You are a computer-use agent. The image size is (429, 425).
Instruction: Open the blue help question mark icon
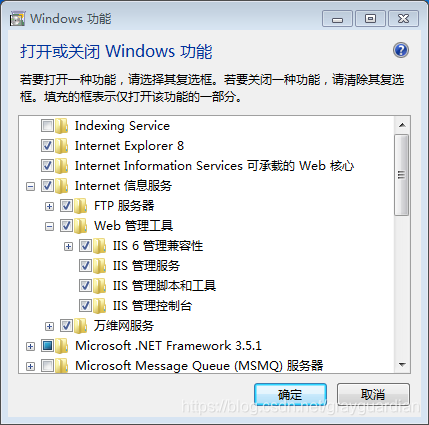click(401, 51)
